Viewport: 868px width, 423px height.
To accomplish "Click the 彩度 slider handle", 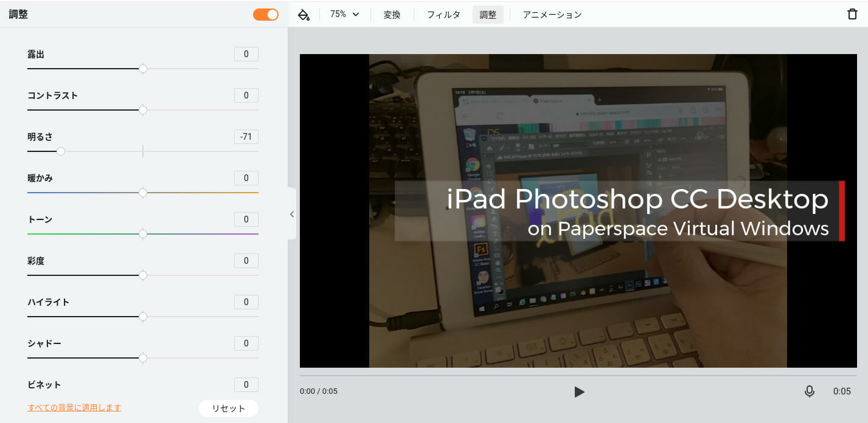I will coord(143,275).
